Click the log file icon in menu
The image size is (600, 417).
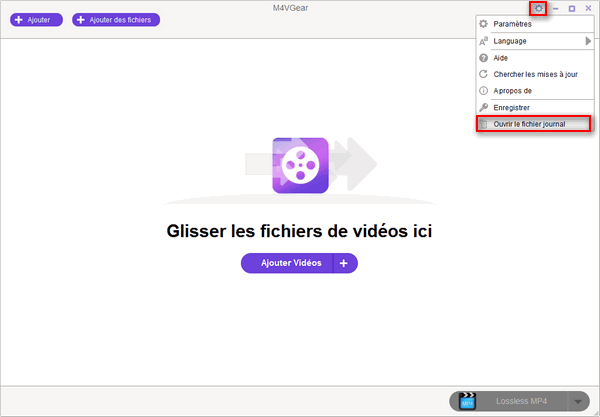(484, 124)
